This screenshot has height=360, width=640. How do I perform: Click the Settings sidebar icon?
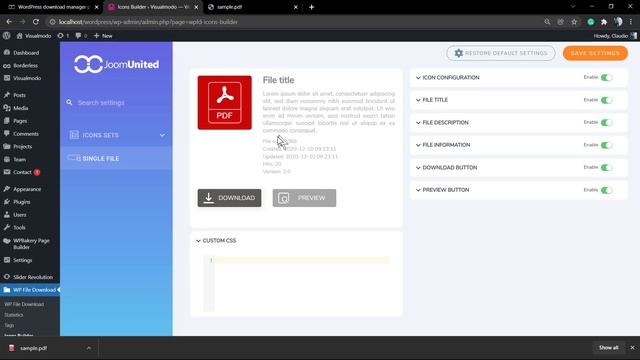click(7, 260)
